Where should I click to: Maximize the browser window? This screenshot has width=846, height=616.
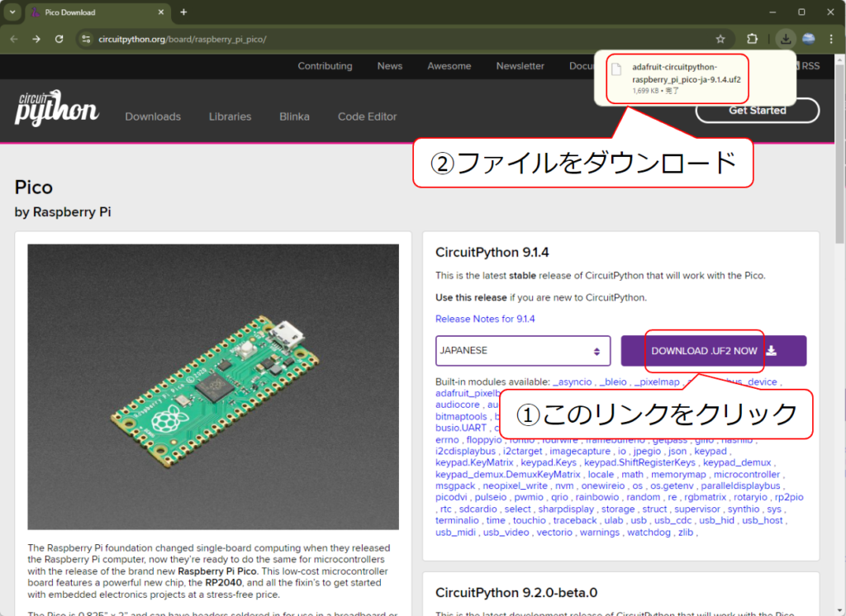pos(801,12)
